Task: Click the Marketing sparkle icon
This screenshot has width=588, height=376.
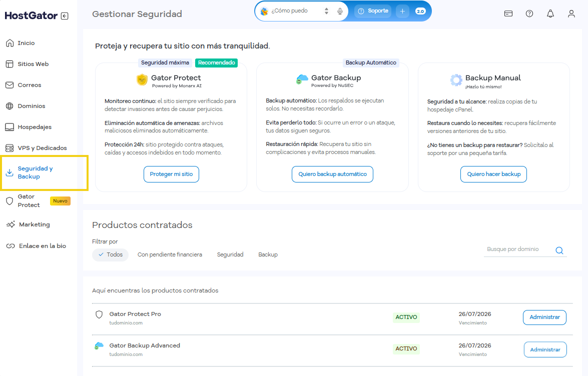Action: [11, 224]
